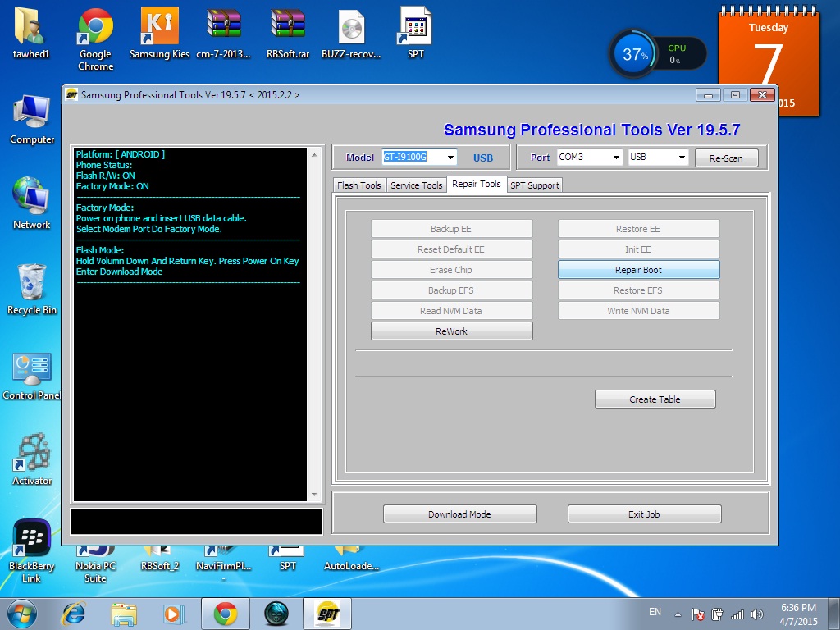
Task: Click the 'Platform: [ ANDROID ]' log line
Action: coord(121,154)
